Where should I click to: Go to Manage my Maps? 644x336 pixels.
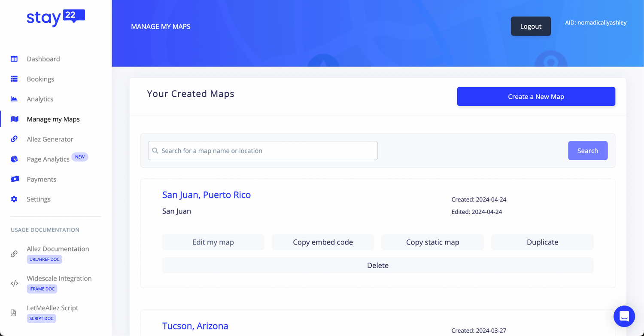pyautogui.click(x=53, y=119)
